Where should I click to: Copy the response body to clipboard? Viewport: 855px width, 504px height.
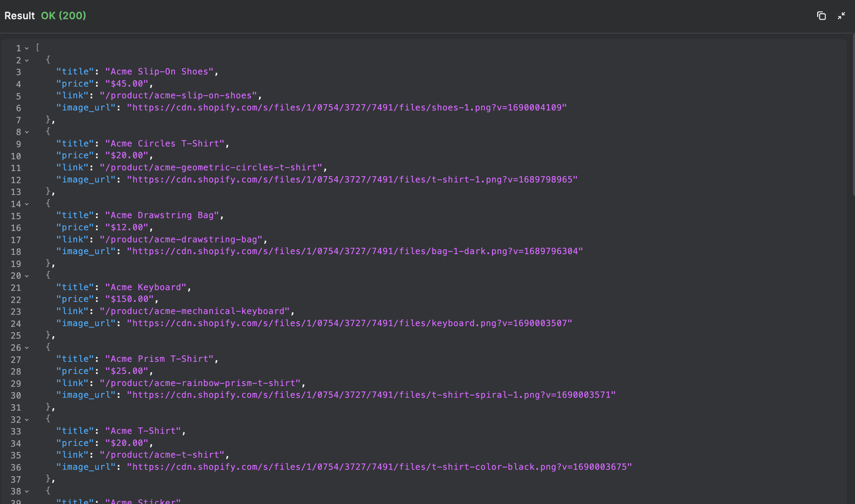pos(822,16)
